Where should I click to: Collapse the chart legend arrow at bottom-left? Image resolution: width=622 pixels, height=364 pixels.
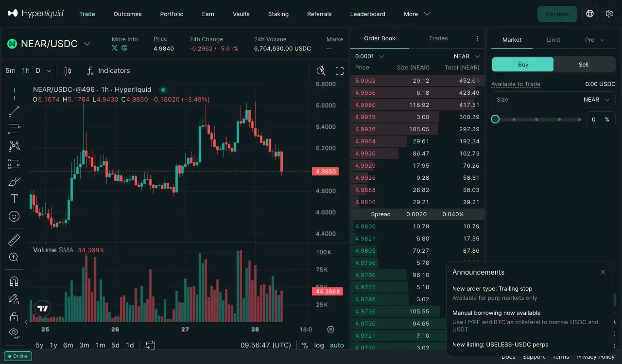tap(26, 321)
